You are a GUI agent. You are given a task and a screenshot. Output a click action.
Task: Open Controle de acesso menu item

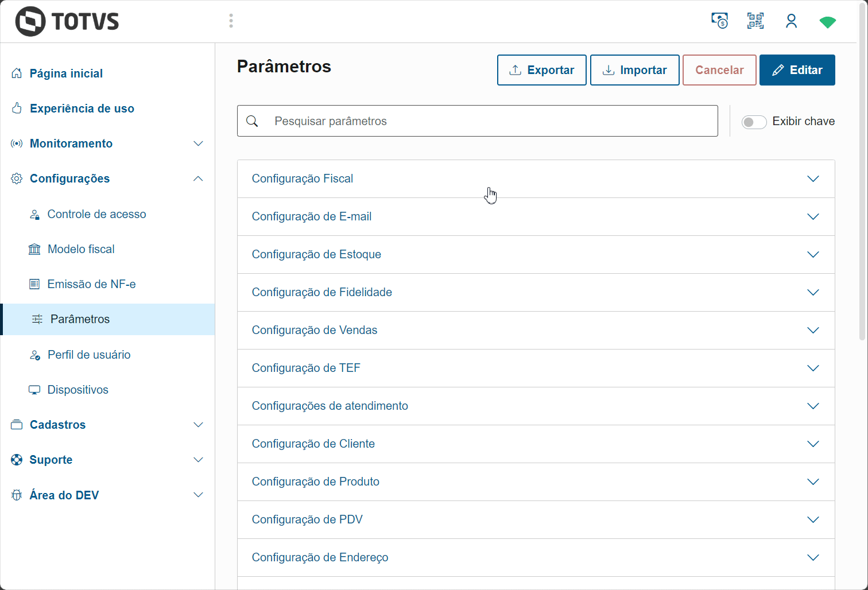pyautogui.click(x=96, y=214)
